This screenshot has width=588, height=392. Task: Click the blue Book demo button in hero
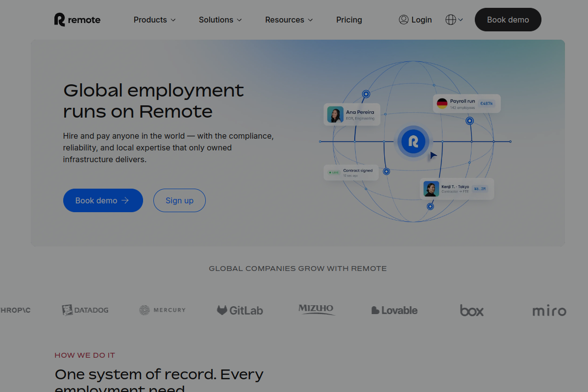tap(103, 200)
